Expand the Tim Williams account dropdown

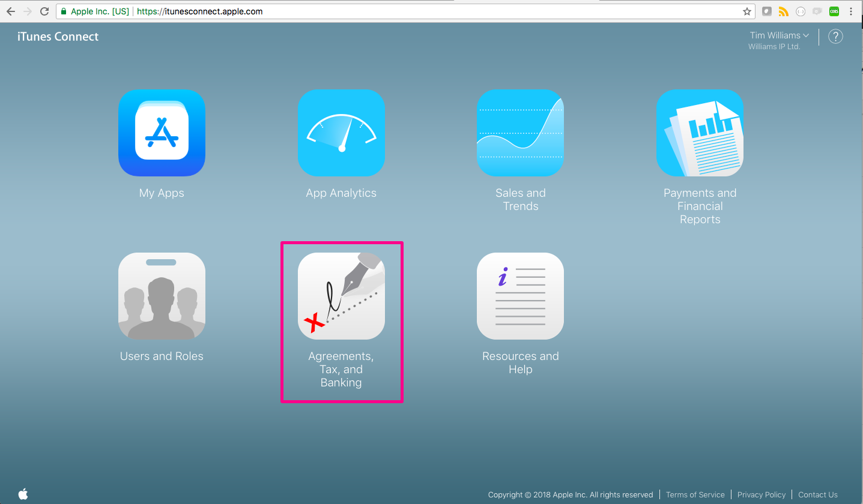click(x=780, y=35)
